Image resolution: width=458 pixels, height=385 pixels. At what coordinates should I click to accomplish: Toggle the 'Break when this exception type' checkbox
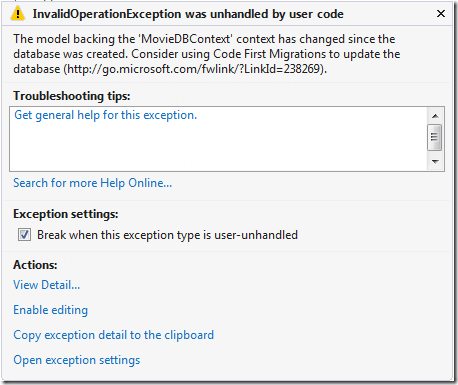[x=24, y=235]
